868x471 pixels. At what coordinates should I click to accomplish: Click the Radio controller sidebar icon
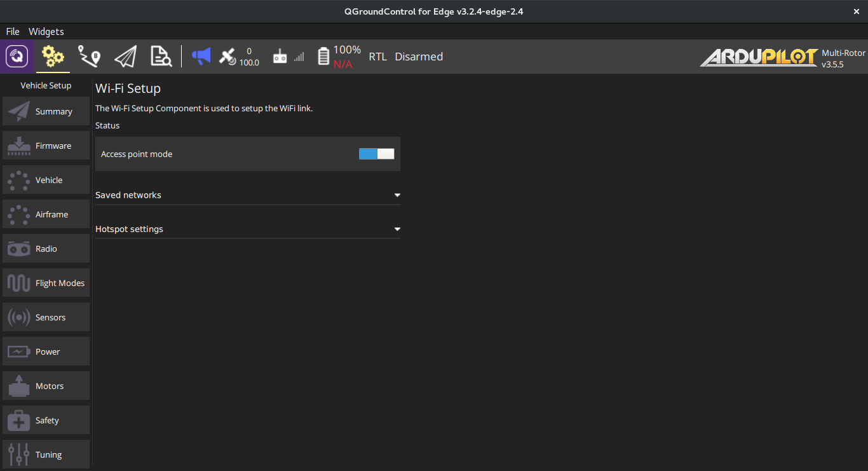[19, 249]
